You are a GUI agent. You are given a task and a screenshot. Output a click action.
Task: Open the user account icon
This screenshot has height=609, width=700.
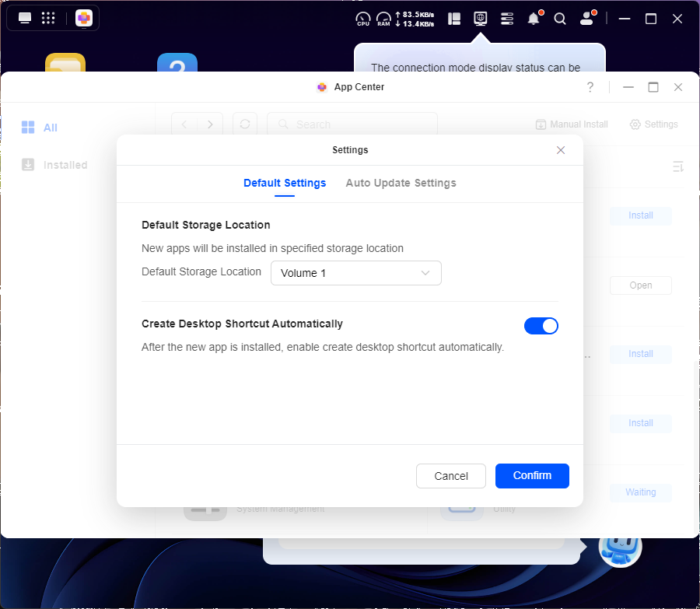pyautogui.click(x=587, y=19)
